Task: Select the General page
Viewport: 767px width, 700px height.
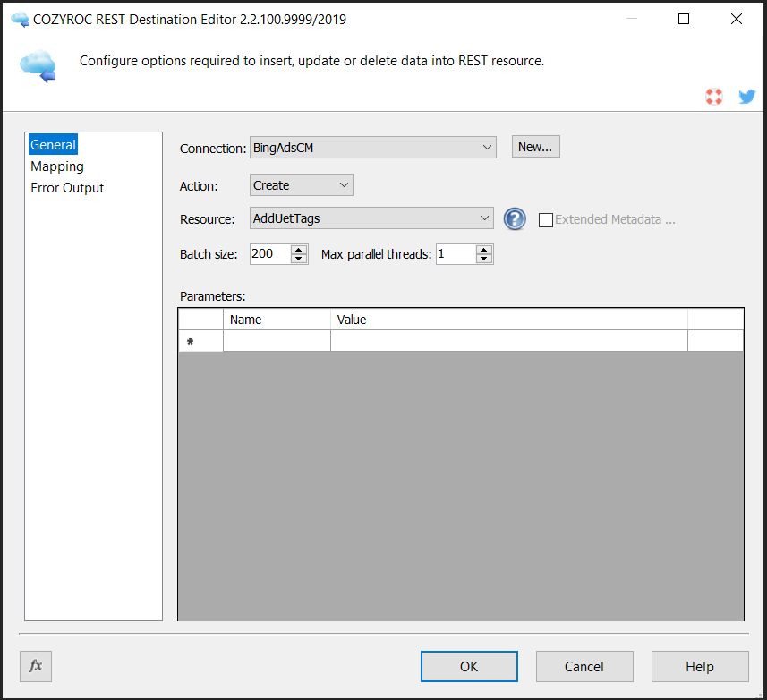Action: click(53, 145)
